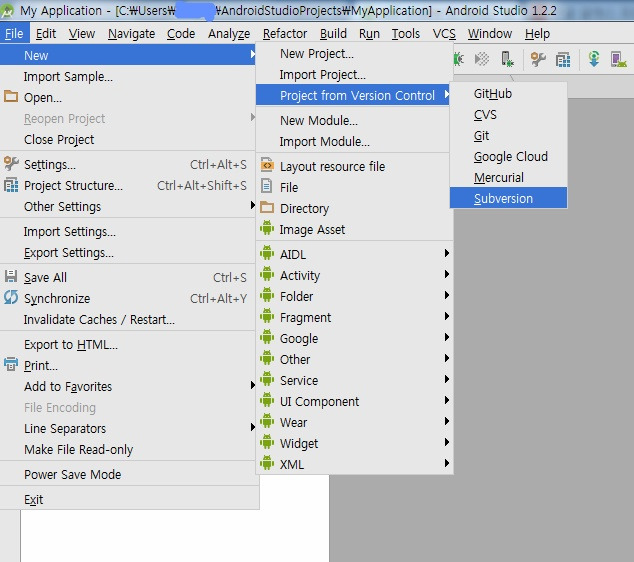Click Attach debugger to Android process icon
The height and width of the screenshot is (562, 634).
click(x=507, y=59)
